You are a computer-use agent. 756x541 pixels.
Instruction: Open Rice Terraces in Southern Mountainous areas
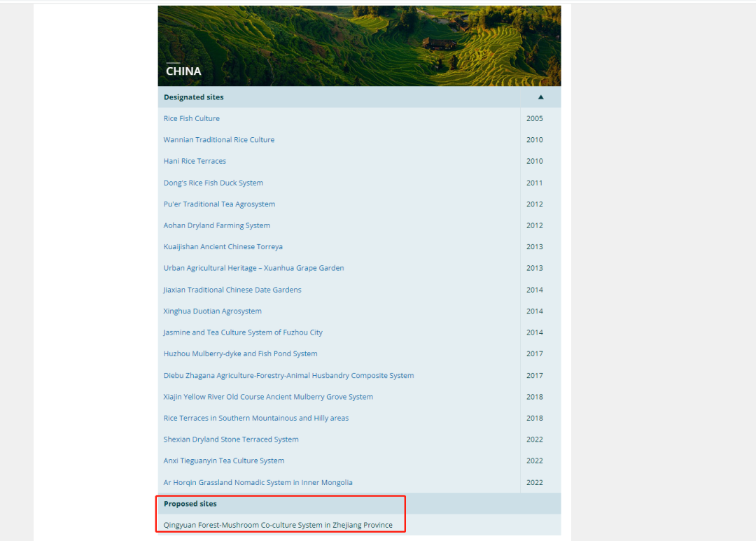[255, 418]
